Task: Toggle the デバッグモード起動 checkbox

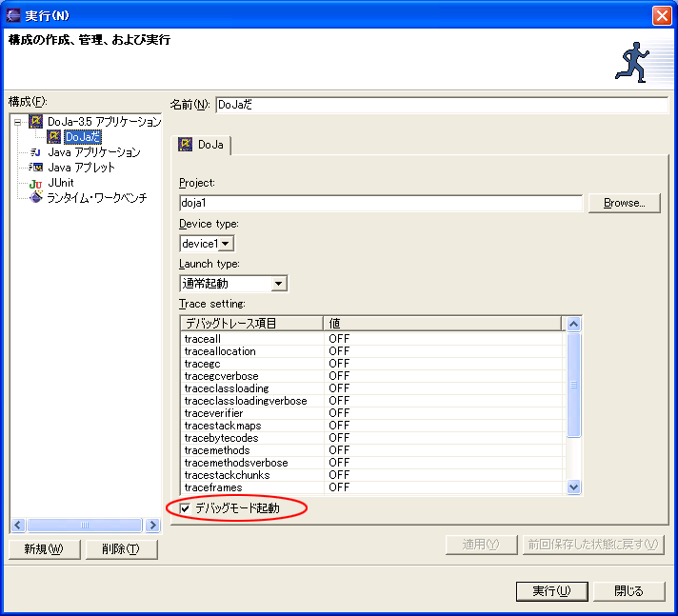Action: [185, 508]
